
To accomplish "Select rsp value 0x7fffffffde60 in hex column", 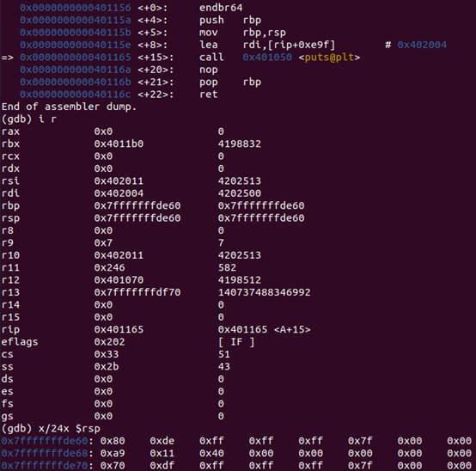I will [x=137, y=218].
